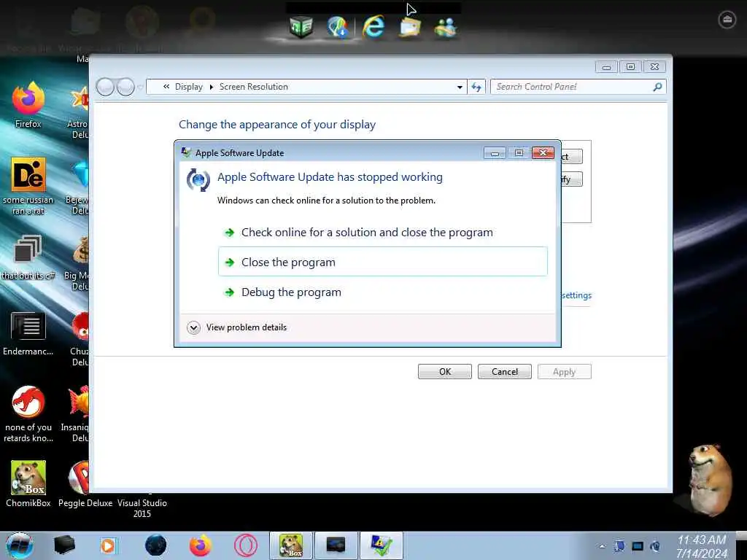Open the 'some russian ran a rat' desktop icon
This screenshot has width=747, height=560.
28,186
